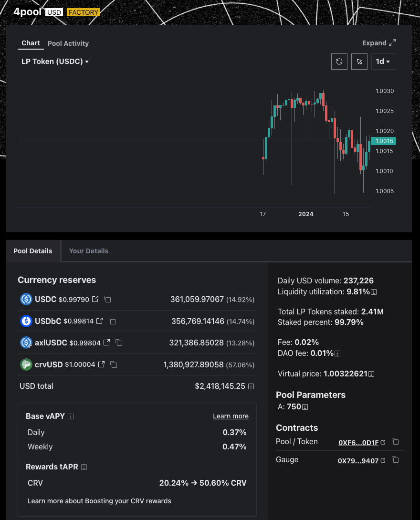
Task: Copy the Pool / Token contract address
Action: click(x=395, y=441)
